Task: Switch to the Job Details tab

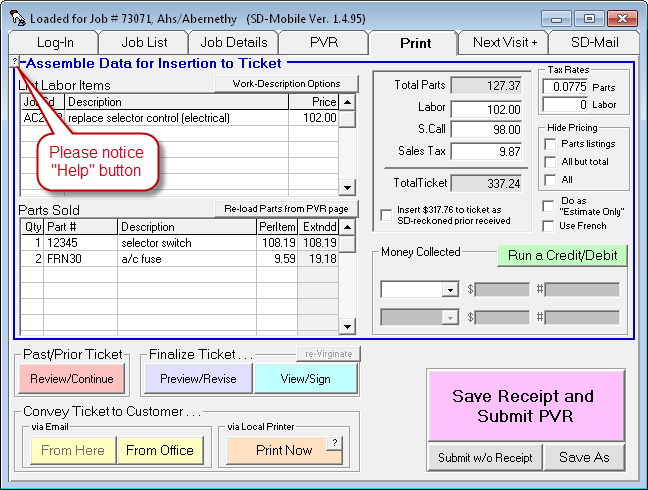Action: pos(234,42)
